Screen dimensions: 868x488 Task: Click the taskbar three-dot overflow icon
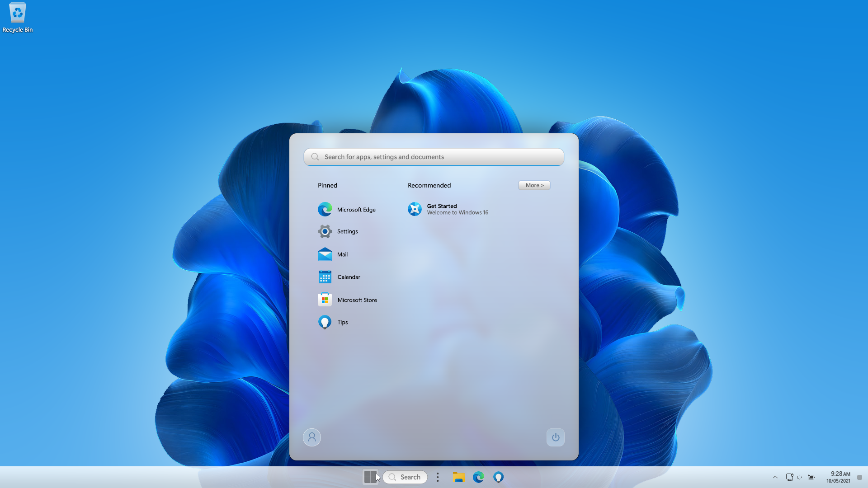point(438,477)
